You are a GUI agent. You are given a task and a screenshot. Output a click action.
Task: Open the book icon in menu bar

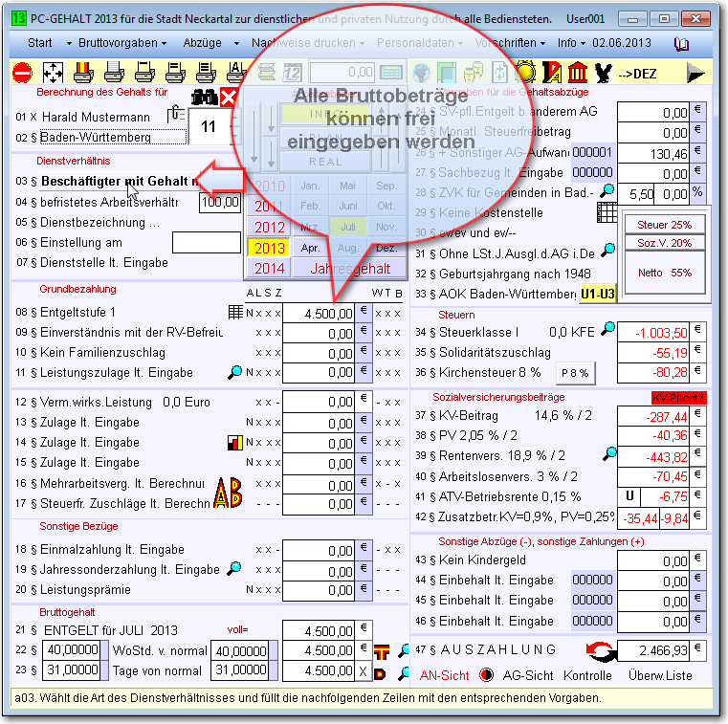(681, 44)
